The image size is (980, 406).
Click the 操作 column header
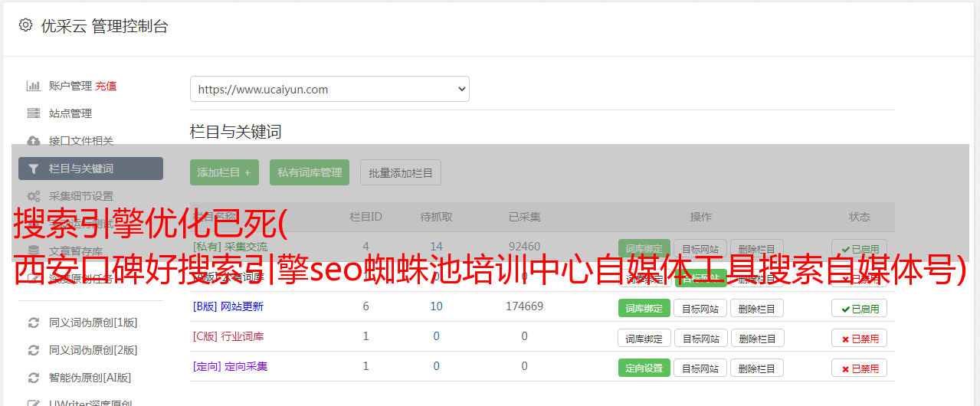[x=700, y=217]
